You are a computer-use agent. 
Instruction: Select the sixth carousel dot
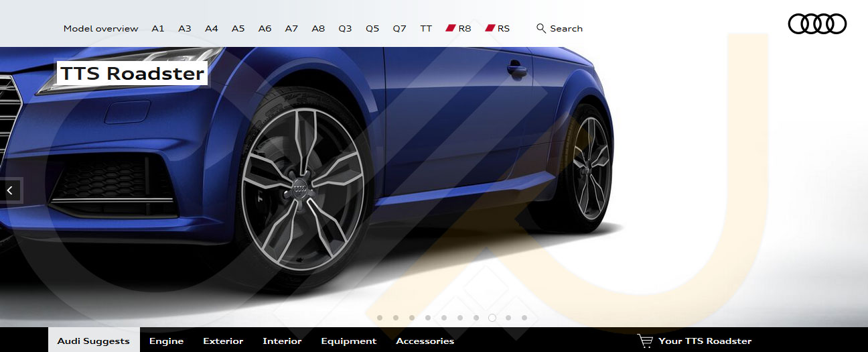coord(460,318)
